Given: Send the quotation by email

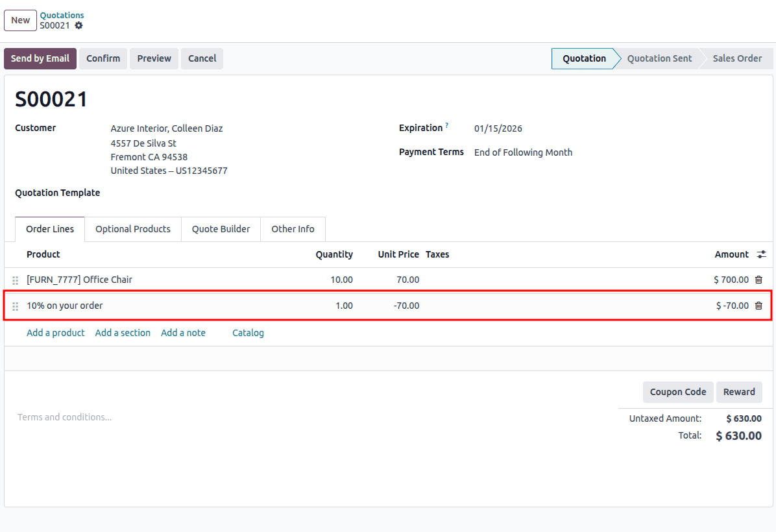Looking at the screenshot, I should (40, 58).
